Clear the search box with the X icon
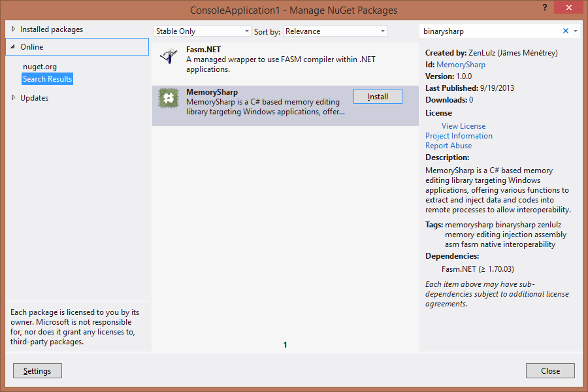The image size is (588, 392). coord(566,31)
